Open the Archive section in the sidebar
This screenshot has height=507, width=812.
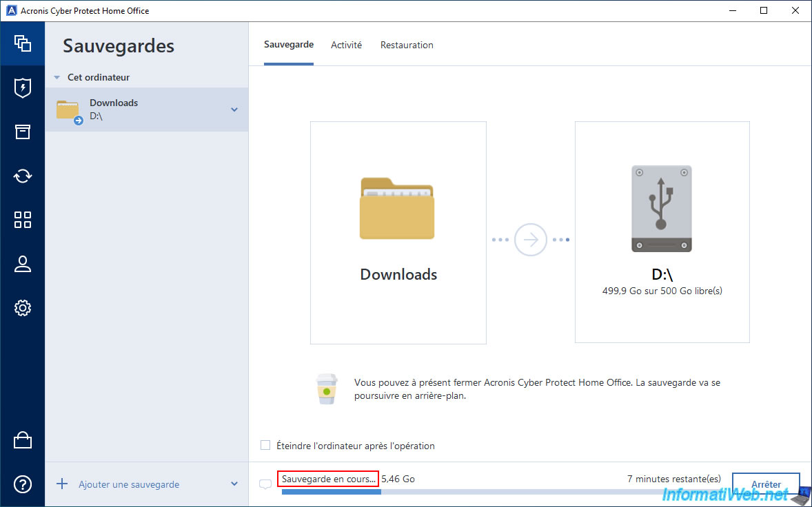click(x=22, y=132)
